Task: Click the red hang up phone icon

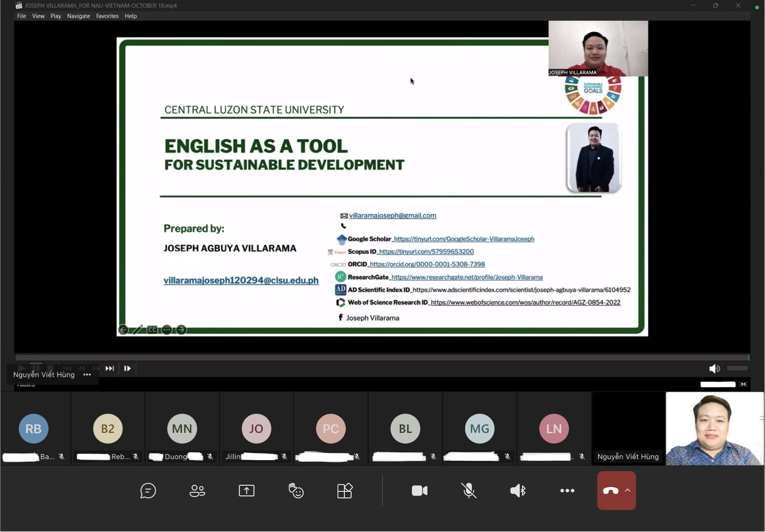Action: pyautogui.click(x=610, y=491)
